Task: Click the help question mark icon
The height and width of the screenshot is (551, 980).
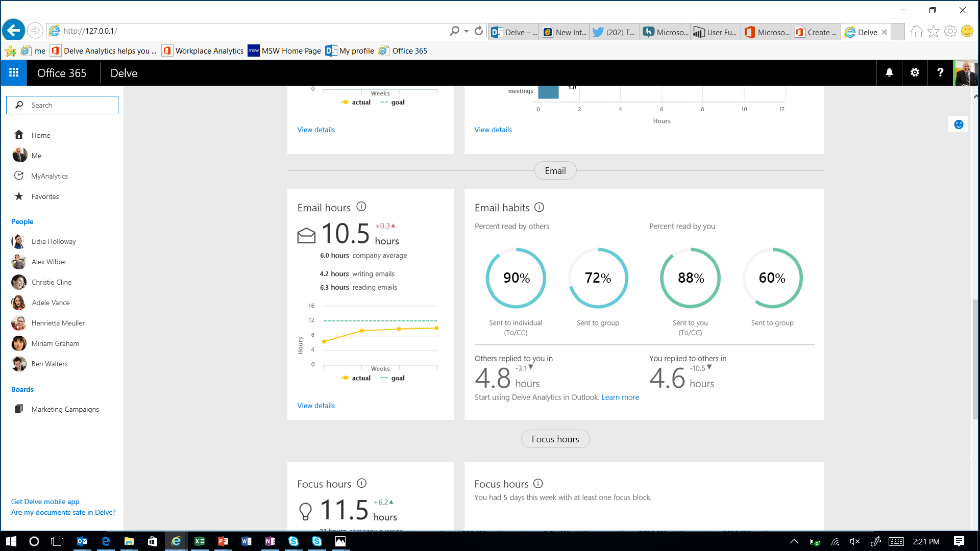Action: [x=940, y=73]
